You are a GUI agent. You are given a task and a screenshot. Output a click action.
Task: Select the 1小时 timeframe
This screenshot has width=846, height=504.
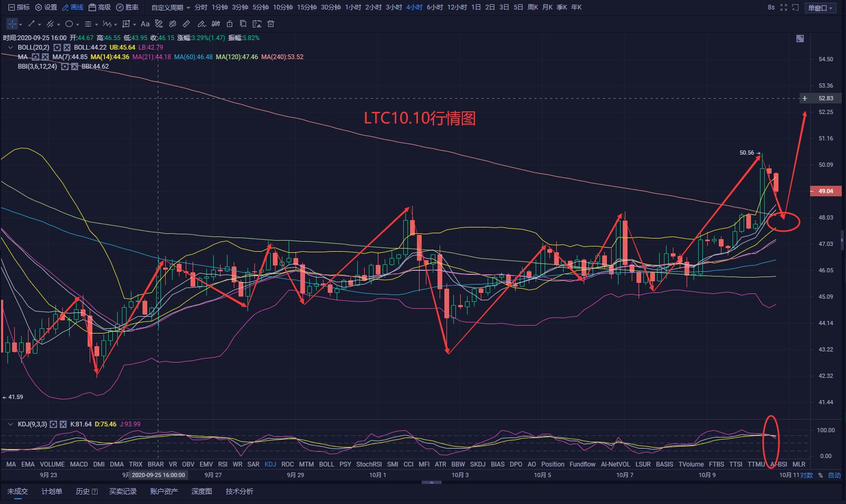click(x=353, y=7)
